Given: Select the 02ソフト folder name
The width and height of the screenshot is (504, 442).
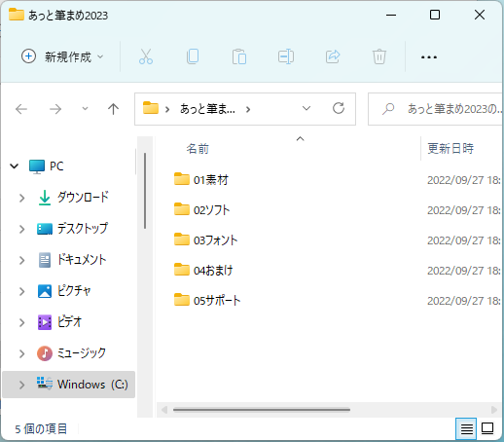Looking at the screenshot, I should tap(212, 210).
